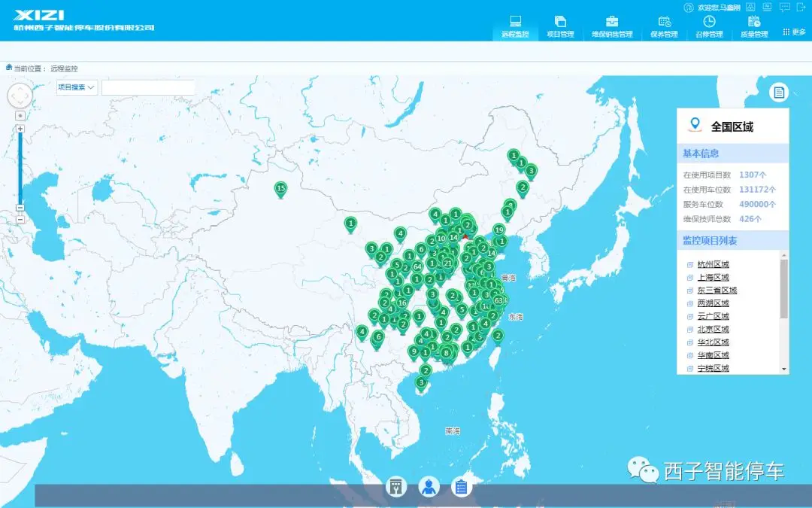Screen dimensions: 812x508
Task: Click the maintenance wrench icon in bottom bar
Action: tap(396, 487)
